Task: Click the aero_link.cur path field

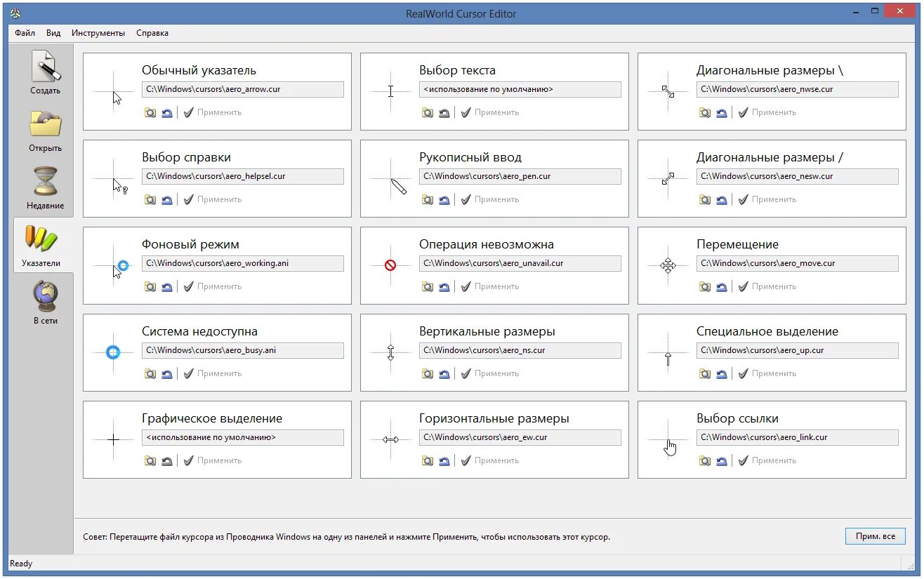Action: click(x=798, y=437)
